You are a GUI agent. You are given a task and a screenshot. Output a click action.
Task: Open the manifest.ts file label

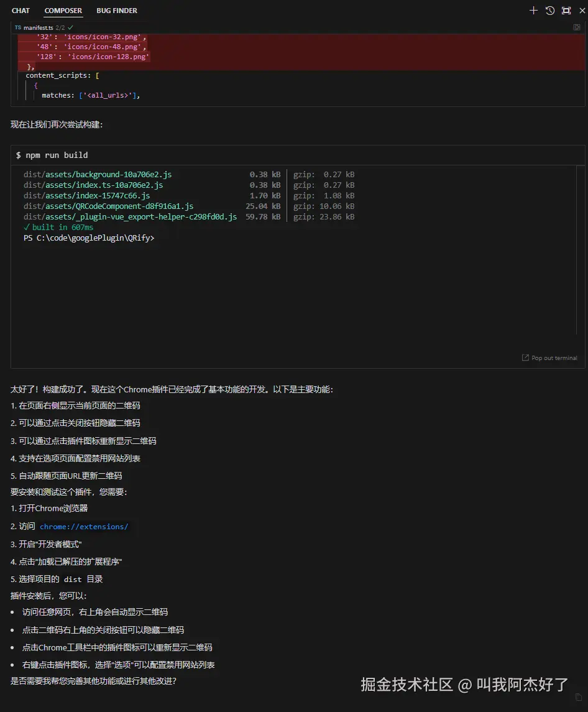pyautogui.click(x=38, y=28)
